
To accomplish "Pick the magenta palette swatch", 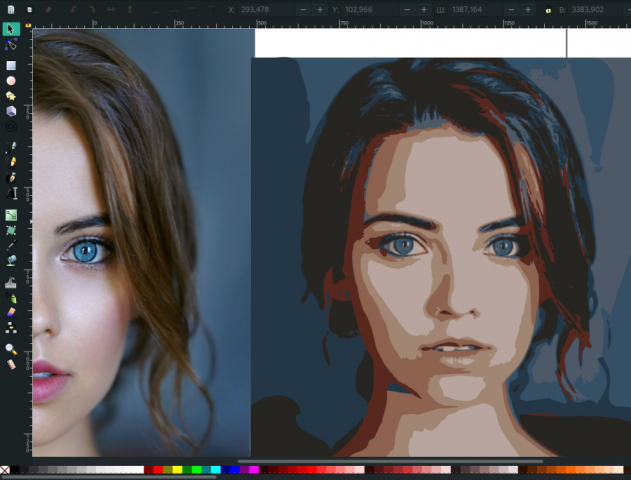I will tap(254, 470).
